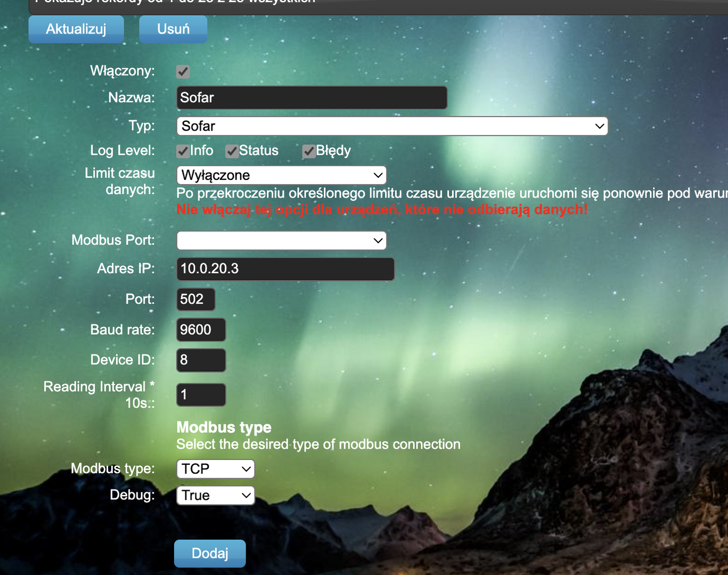Image resolution: width=728 pixels, height=575 pixels.
Task: Click the Dodaj button
Action: click(x=210, y=553)
